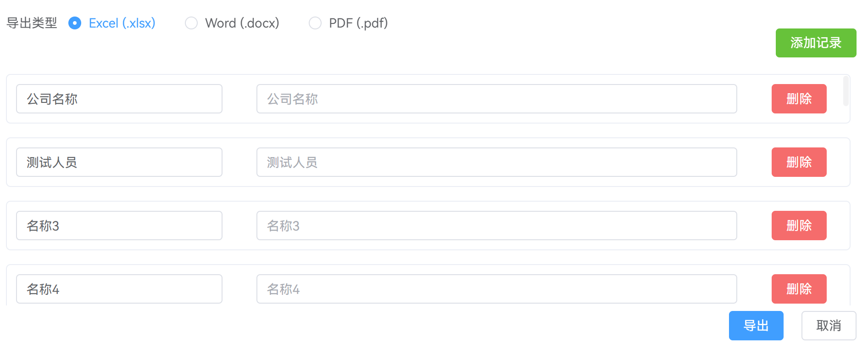Focus the 名称3 name field
868x350 pixels.
click(119, 226)
